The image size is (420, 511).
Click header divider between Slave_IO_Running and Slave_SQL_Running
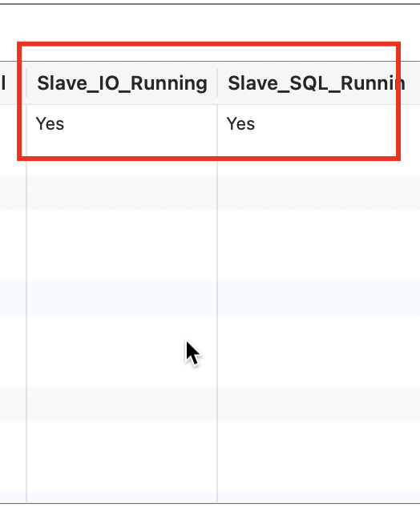point(217,82)
